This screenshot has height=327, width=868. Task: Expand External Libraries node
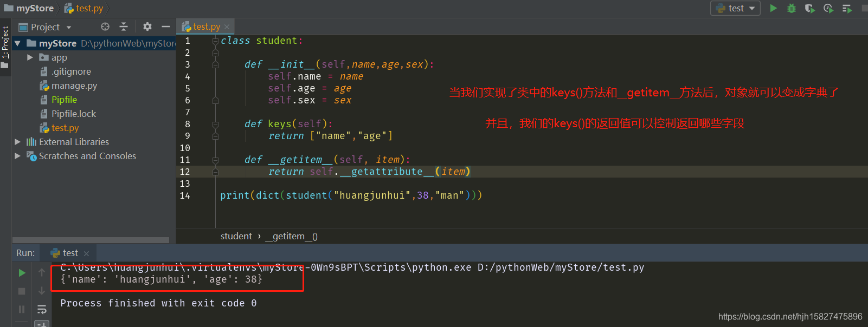point(17,142)
